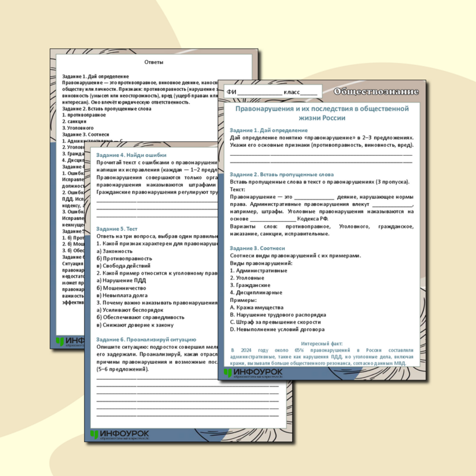This screenshot has width=476, height=476.
Task: Click the Интересный факт heading
Action: 321,343
